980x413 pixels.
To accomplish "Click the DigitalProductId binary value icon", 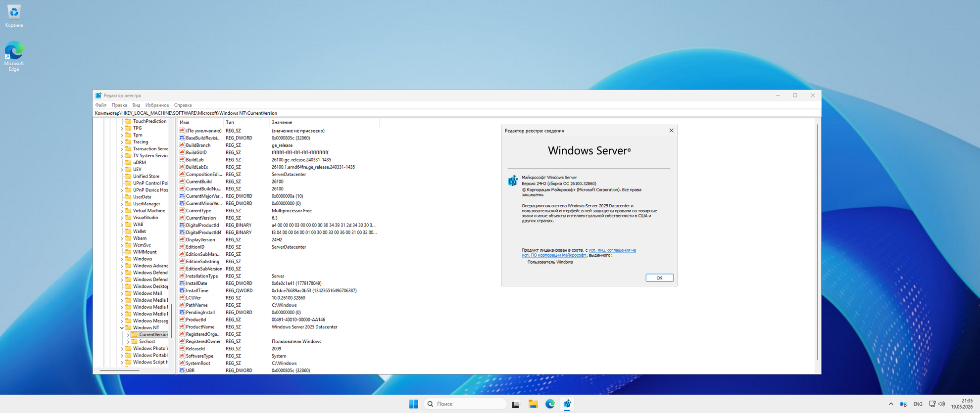I will click(182, 225).
